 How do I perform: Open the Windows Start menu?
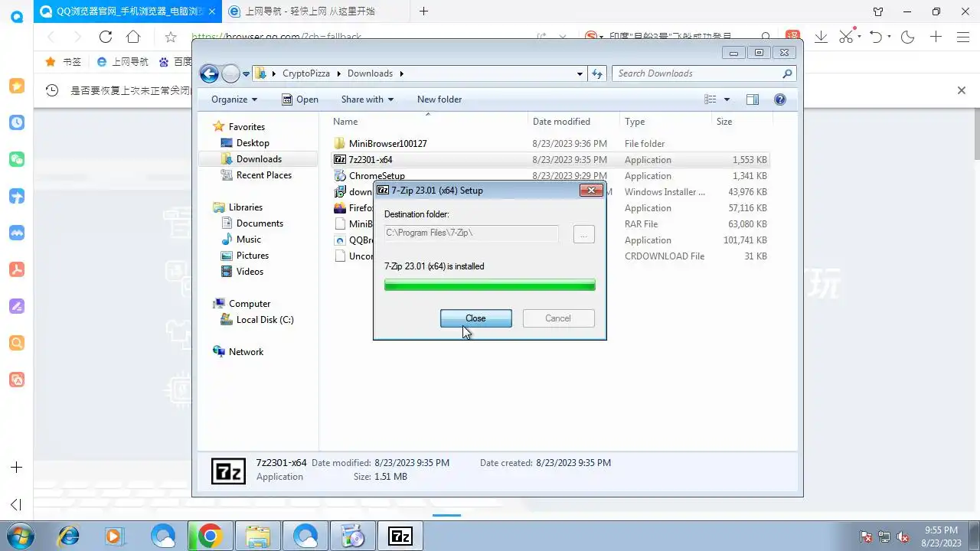[20, 536]
